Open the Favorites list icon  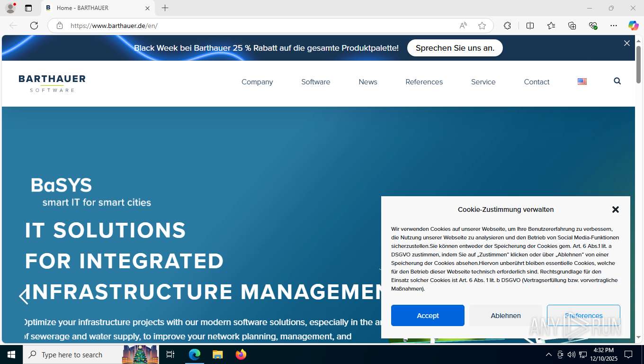pyautogui.click(x=551, y=26)
